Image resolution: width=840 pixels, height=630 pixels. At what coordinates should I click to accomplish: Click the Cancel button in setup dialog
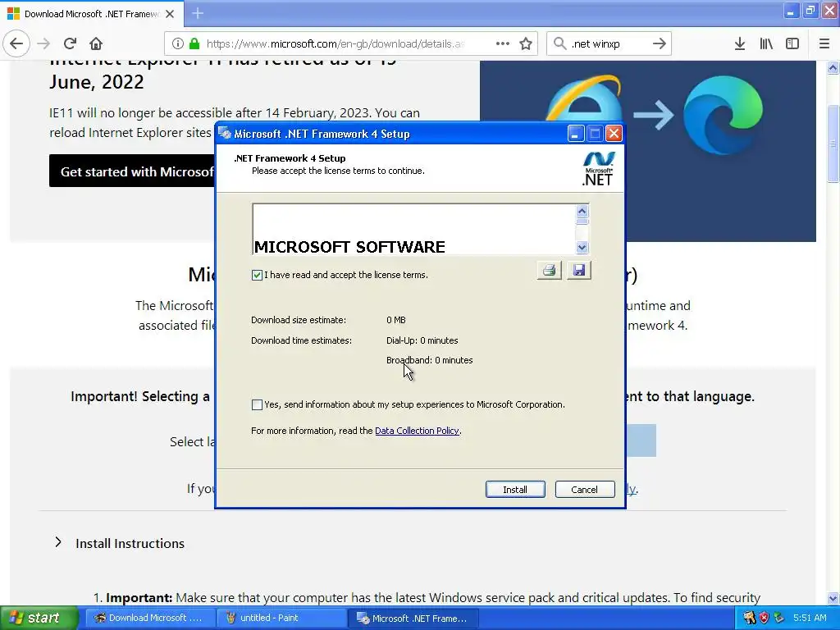click(x=584, y=490)
